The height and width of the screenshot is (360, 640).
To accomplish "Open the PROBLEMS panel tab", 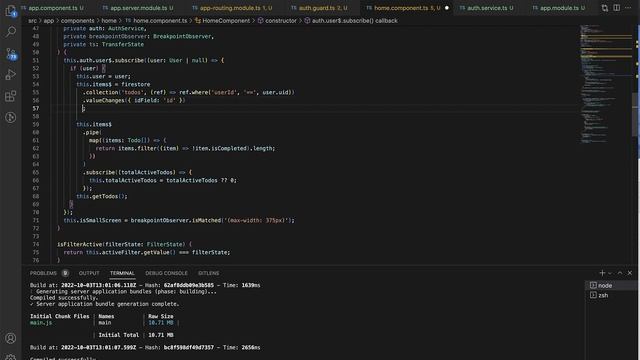I will point(43,273).
